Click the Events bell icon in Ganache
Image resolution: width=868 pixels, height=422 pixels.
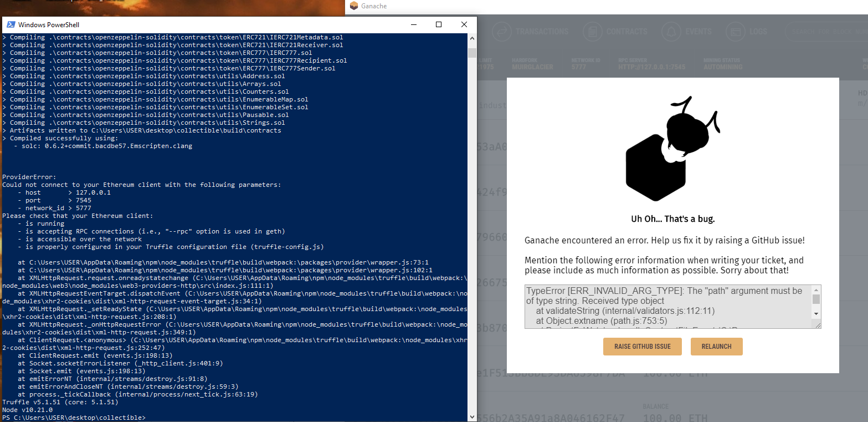click(671, 32)
